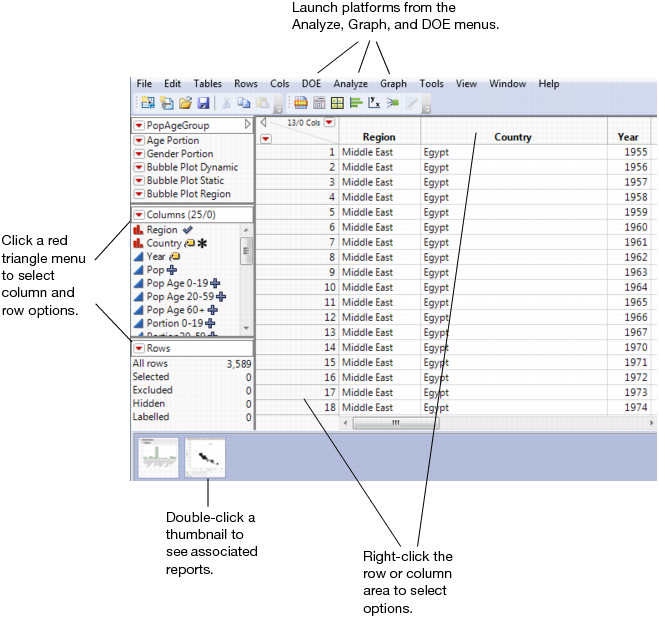Open the Age Portion script red triangle

(139, 140)
